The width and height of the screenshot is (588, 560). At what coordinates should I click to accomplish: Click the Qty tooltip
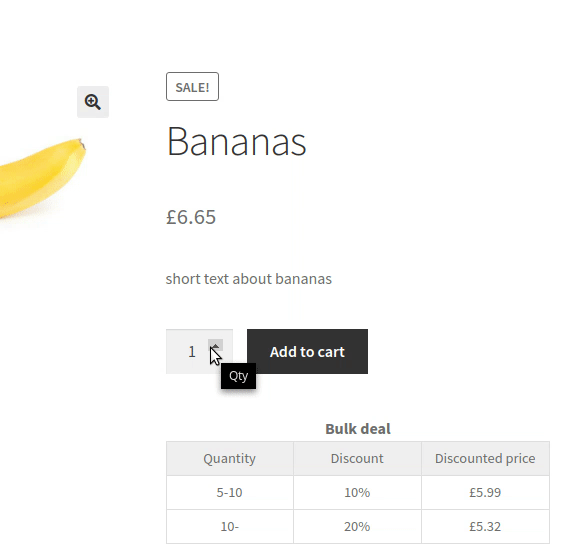[x=238, y=376]
